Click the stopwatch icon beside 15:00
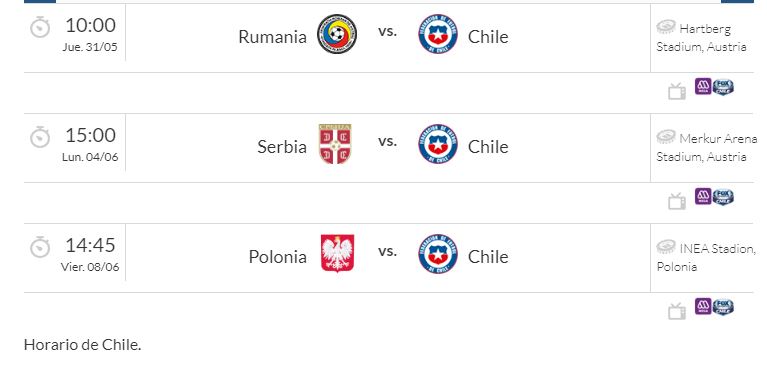 (40, 137)
